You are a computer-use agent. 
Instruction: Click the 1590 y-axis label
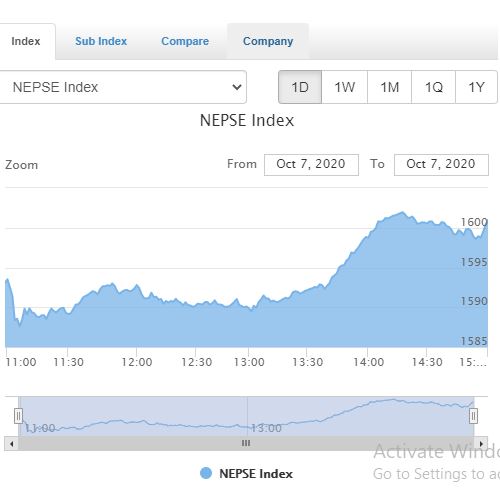point(474,301)
